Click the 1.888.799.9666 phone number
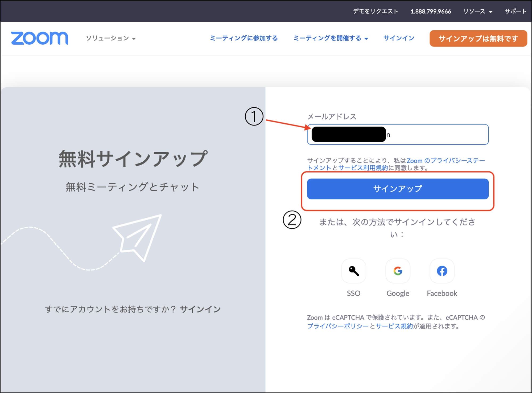The width and height of the screenshot is (532, 393). click(x=431, y=11)
